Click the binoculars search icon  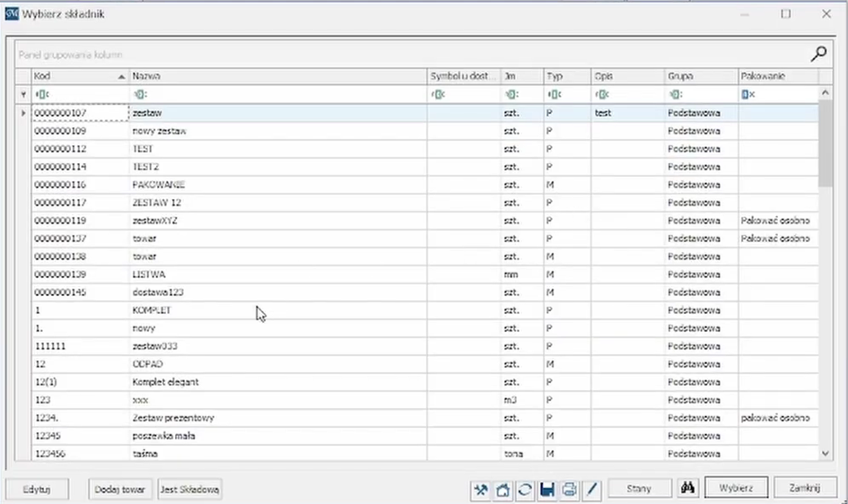[x=689, y=488]
